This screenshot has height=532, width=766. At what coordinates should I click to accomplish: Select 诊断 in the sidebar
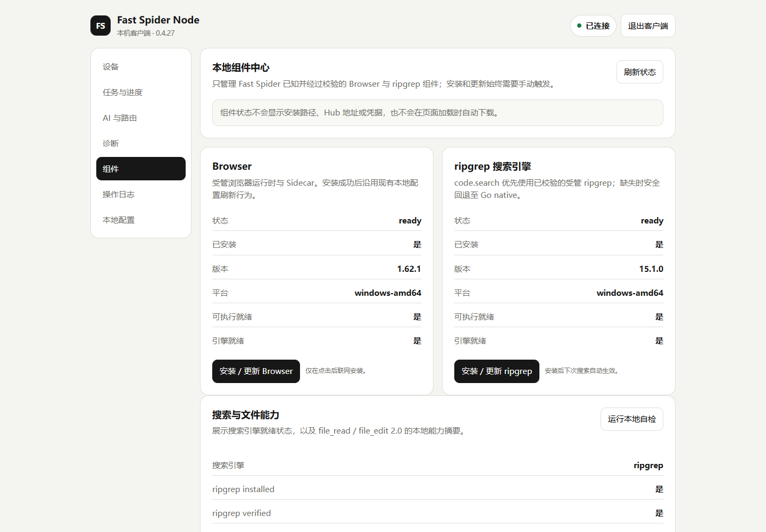(x=141, y=143)
